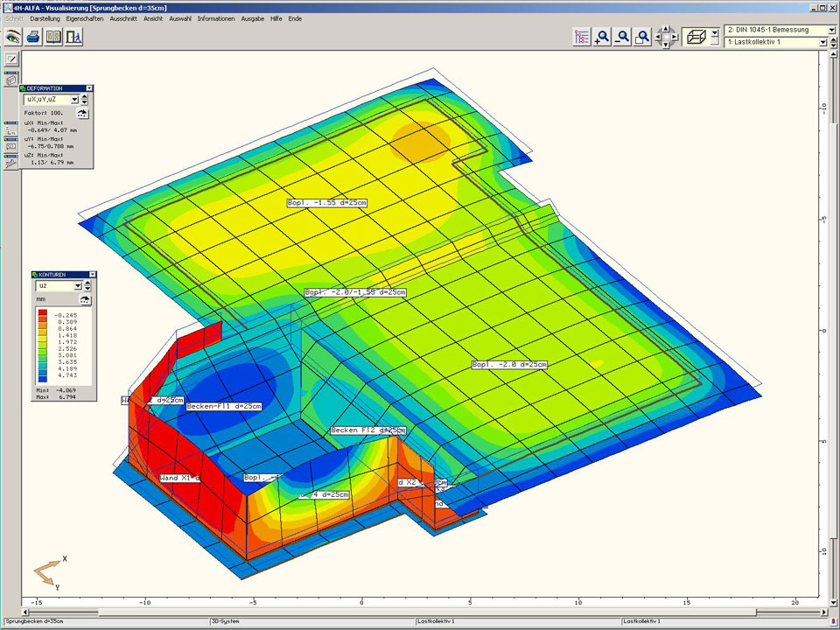Click the exit door icon

tap(74, 37)
